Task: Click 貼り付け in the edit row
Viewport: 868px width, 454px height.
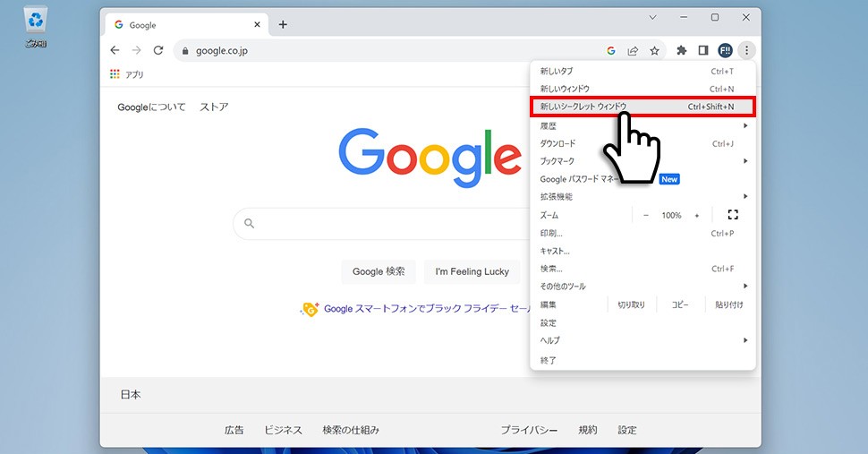Action: tap(729, 305)
